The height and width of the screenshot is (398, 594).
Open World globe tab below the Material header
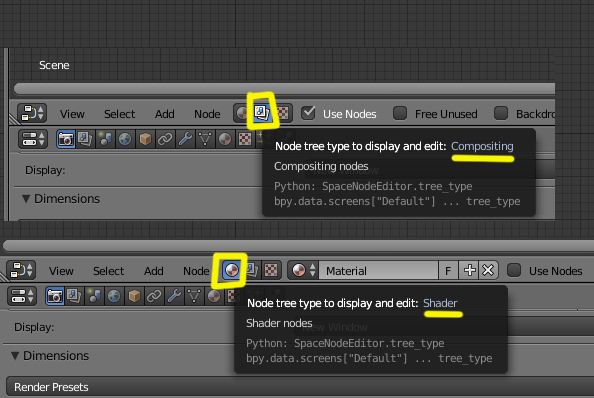coord(114,296)
